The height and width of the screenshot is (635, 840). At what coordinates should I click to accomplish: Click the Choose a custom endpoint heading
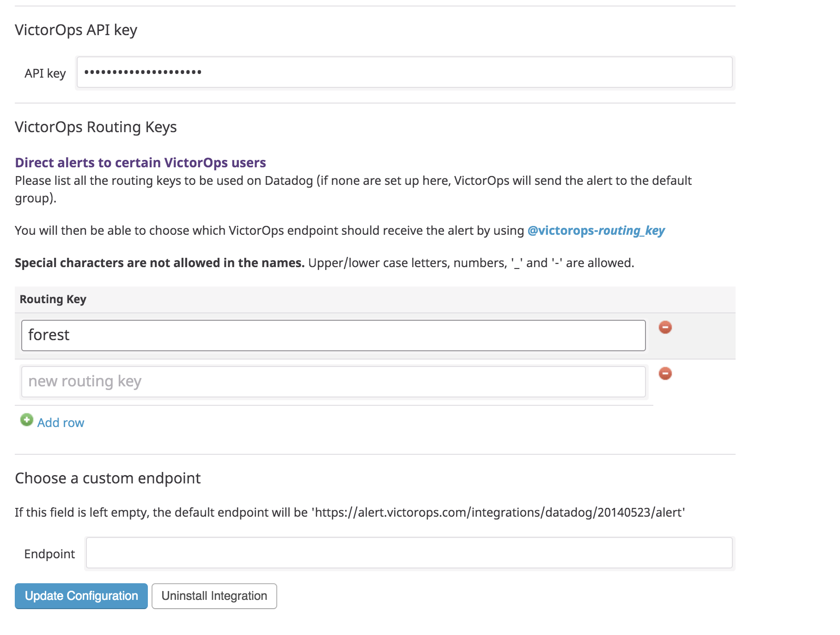[108, 478]
